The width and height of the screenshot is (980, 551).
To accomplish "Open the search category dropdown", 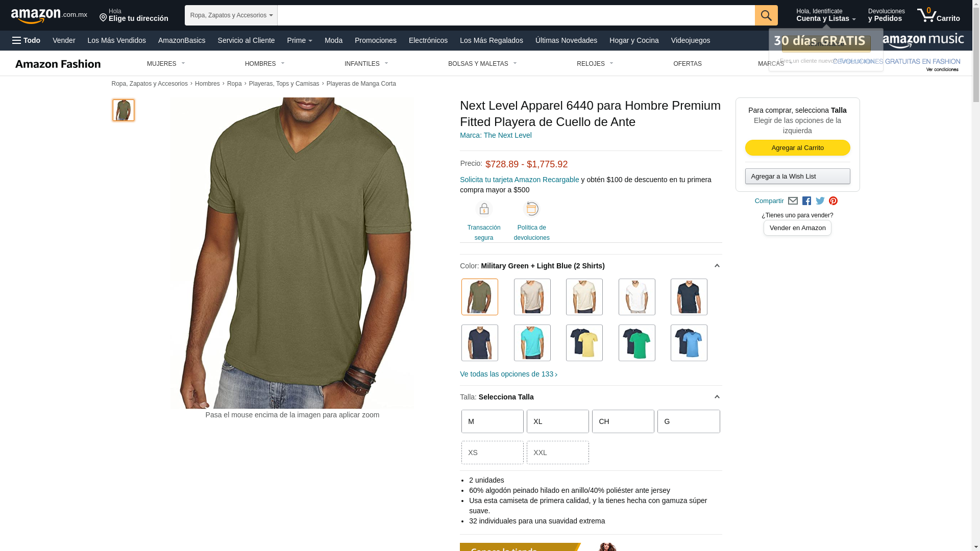I will (231, 15).
